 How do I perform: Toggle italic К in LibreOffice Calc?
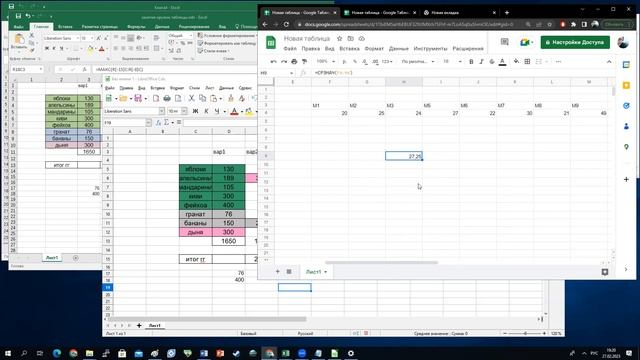coord(206,111)
